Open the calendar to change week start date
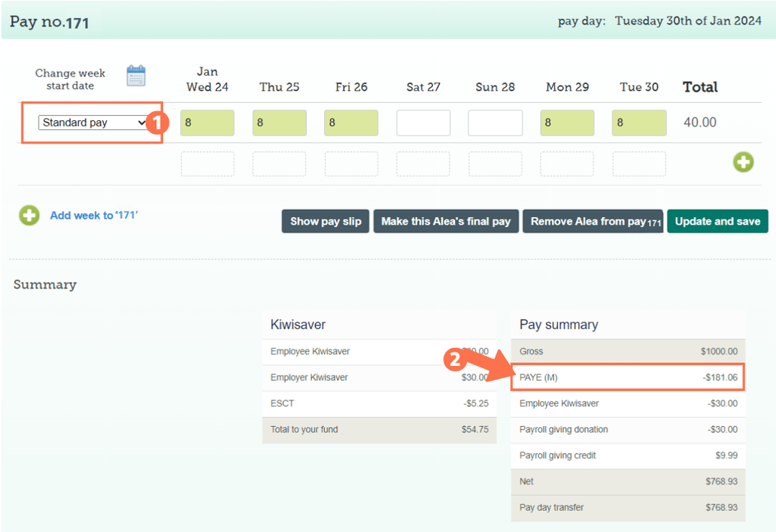776x532 pixels. pyautogui.click(x=136, y=75)
